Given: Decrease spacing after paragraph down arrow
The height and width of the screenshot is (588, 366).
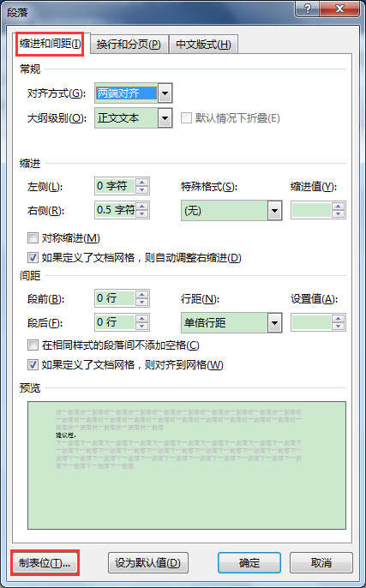Looking at the screenshot, I should tap(141, 327).
